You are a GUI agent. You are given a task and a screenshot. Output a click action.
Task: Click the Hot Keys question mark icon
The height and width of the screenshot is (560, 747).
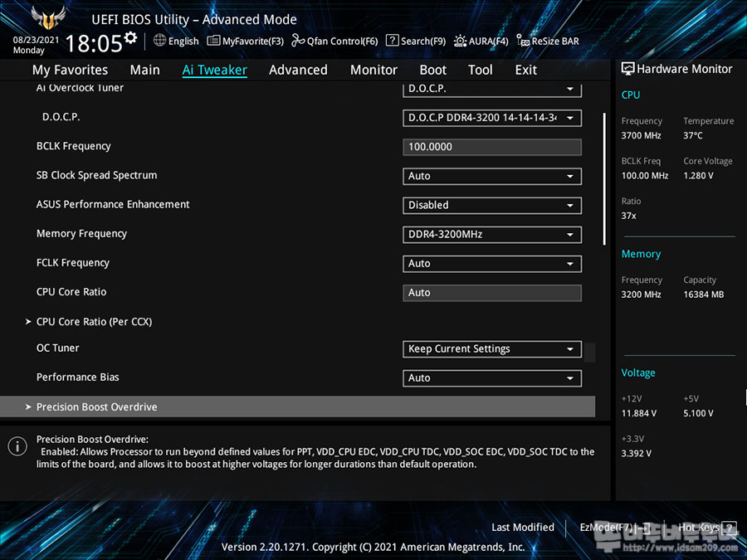click(x=729, y=527)
